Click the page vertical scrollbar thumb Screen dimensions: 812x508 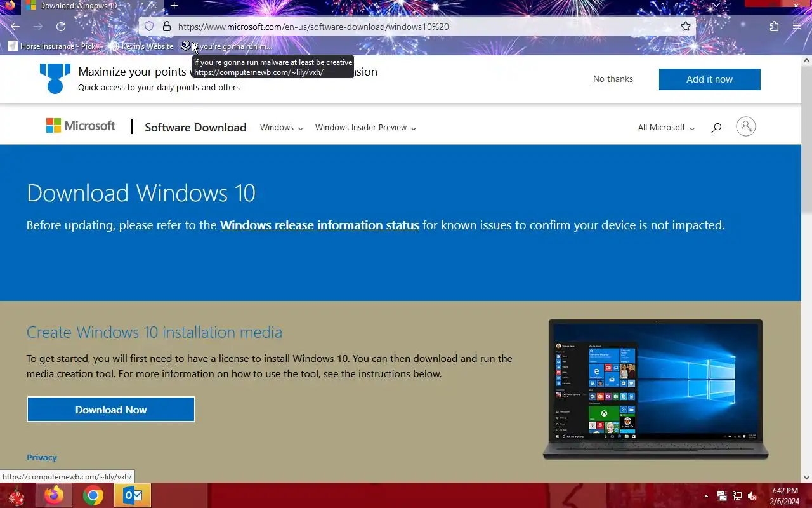806,139
